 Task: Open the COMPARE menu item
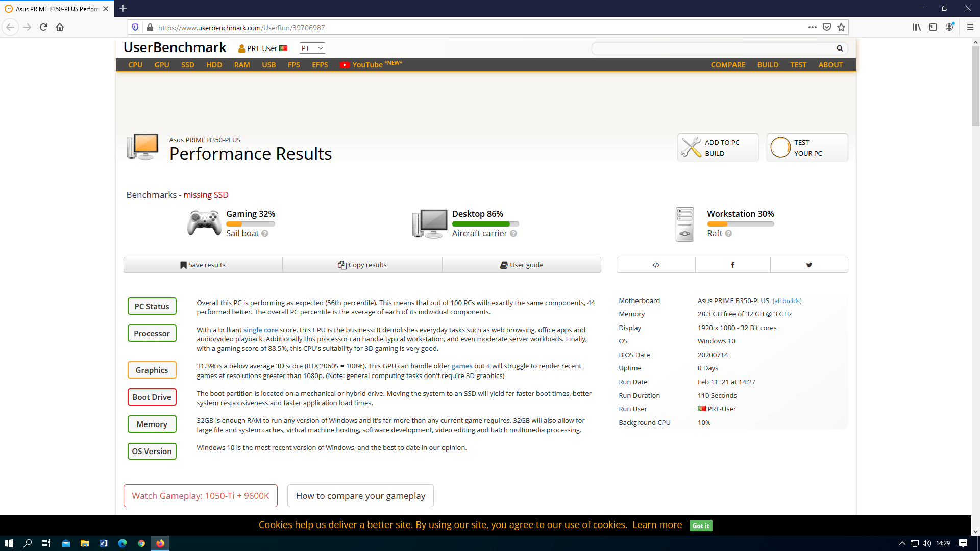[728, 65]
